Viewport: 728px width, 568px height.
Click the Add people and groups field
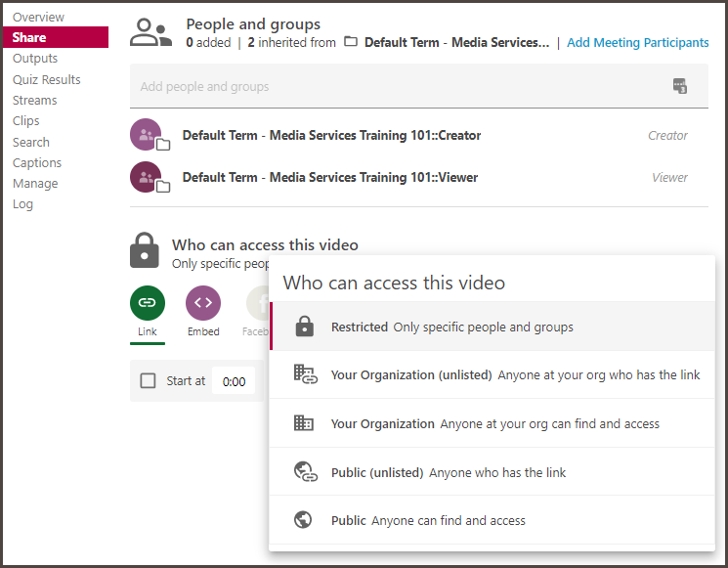coord(391,86)
